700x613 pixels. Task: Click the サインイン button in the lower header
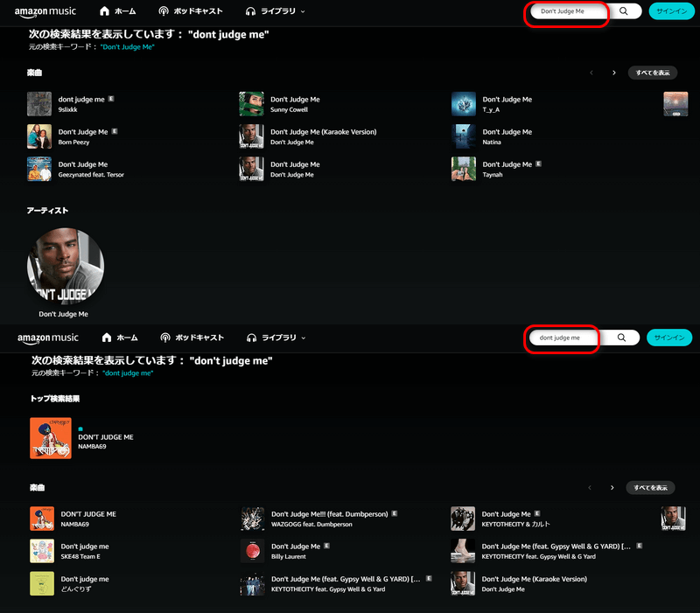coord(669,338)
